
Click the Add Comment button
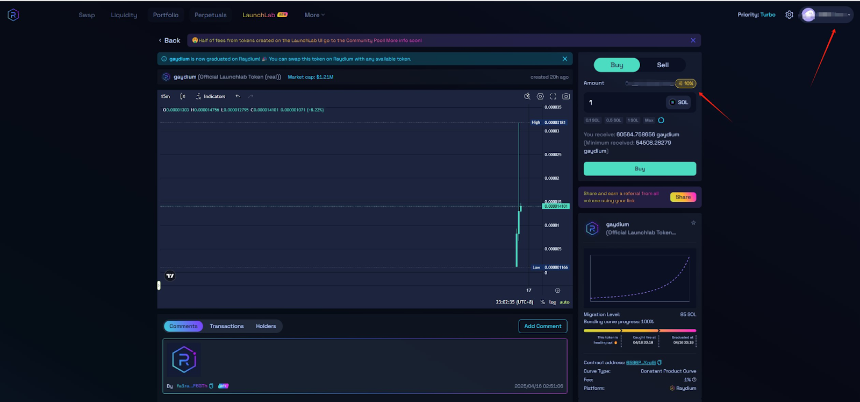[x=543, y=326]
